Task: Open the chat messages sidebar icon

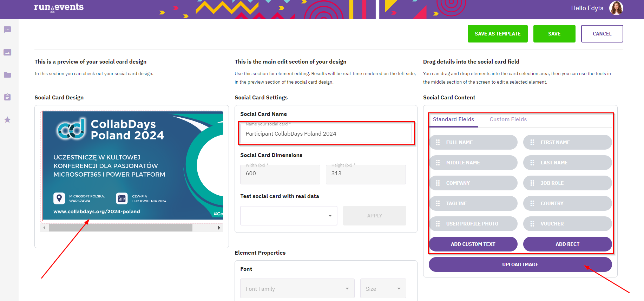Action: pos(7,30)
